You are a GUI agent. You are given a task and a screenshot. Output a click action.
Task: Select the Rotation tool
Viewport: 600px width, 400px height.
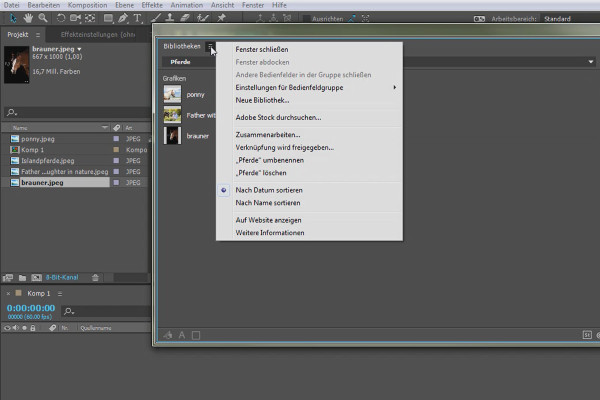click(x=60, y=18)
